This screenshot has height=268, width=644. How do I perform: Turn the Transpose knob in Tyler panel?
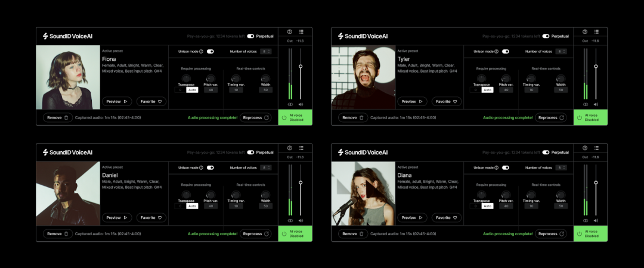[x=481, y=79]
